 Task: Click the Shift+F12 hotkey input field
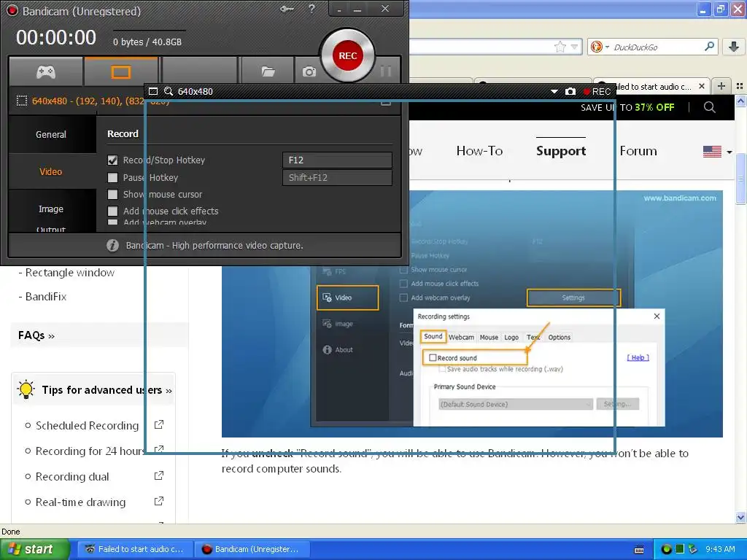337,178
